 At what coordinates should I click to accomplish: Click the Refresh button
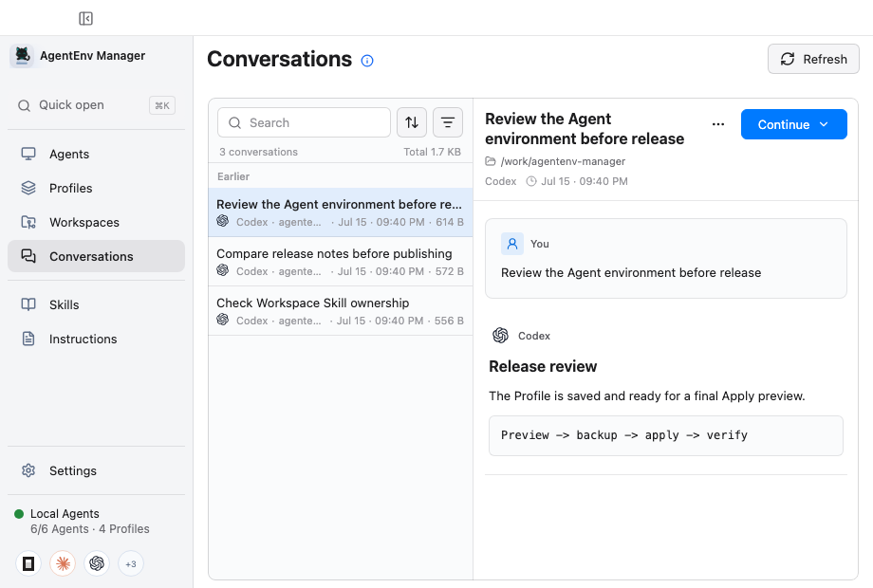tap(813, 59)
